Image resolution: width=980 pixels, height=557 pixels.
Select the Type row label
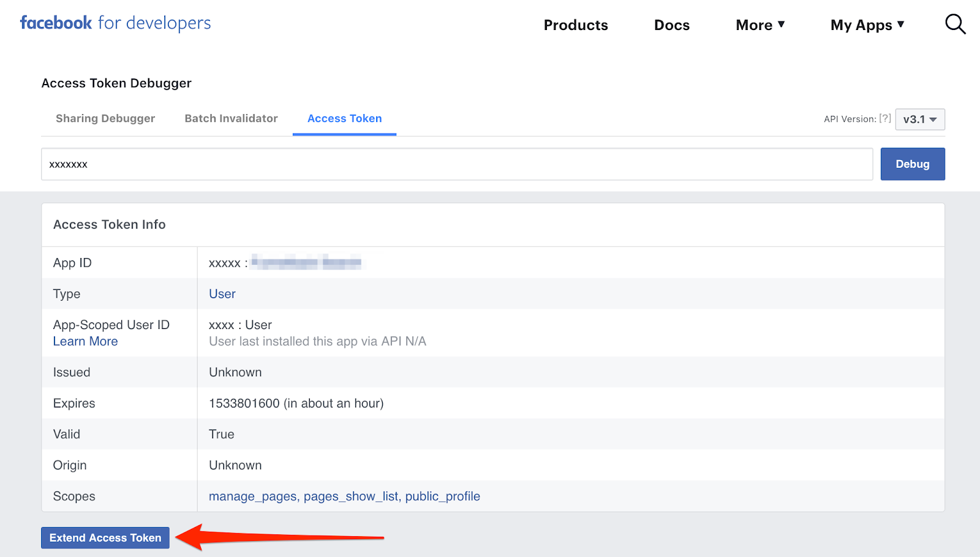pos(67,294)
